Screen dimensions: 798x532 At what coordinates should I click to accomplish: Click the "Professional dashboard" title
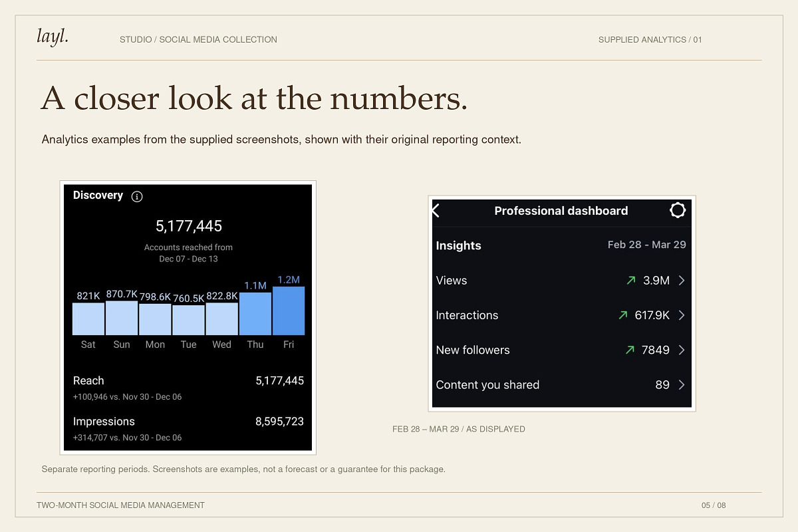click(561, 211)
